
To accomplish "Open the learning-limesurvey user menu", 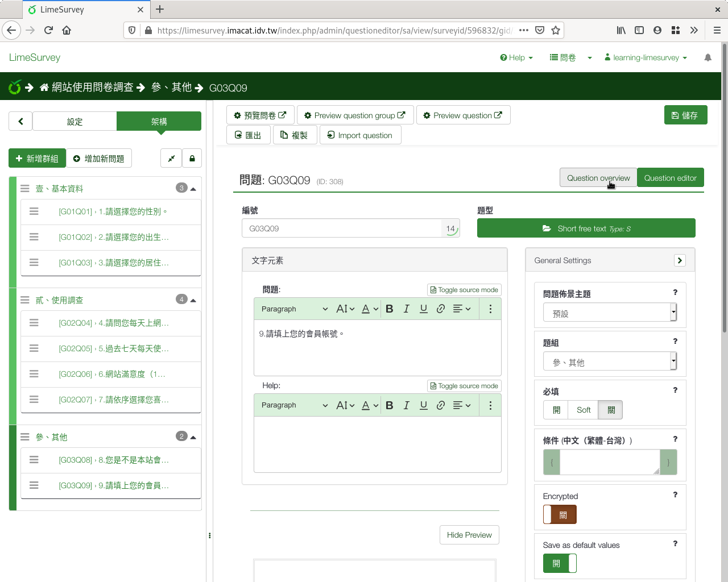I will coord(646,57).
